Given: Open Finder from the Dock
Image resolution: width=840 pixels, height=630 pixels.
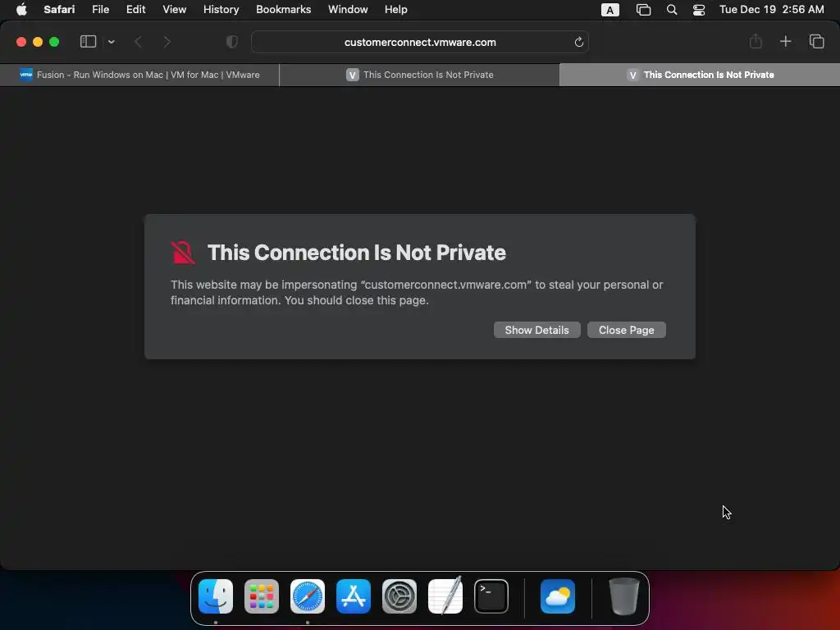Looking at the screenshot, I should point(216,596).
